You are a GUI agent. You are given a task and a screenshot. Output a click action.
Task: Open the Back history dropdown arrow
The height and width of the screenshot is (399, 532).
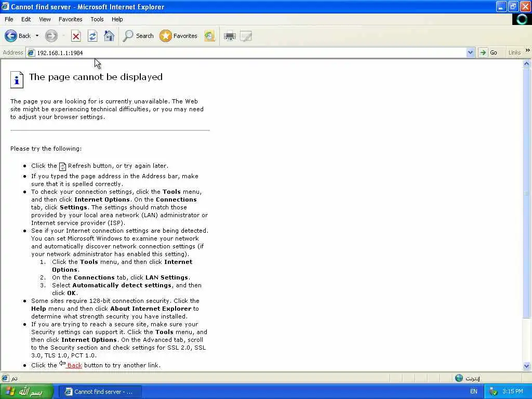[37, 36]
